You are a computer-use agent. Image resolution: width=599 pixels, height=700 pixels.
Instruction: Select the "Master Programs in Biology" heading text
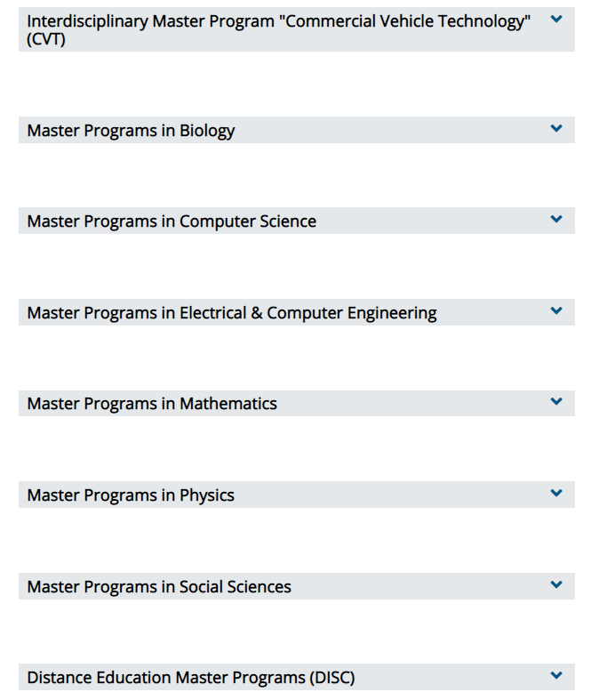(131, 131)
